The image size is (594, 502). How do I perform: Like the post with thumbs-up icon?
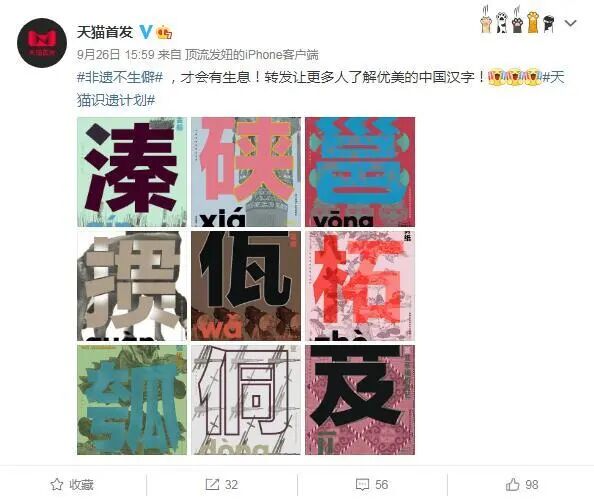click(512, 484)
